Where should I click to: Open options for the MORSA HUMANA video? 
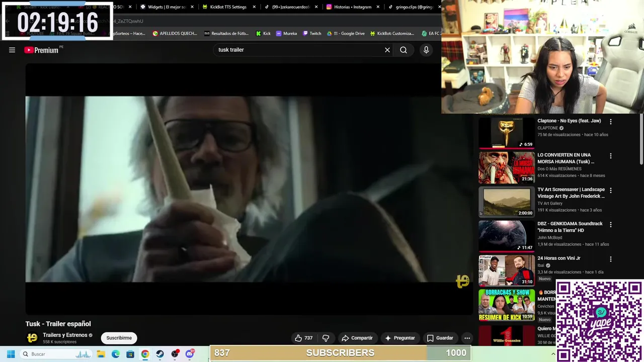pyautogui.click(x=611, y=156)
